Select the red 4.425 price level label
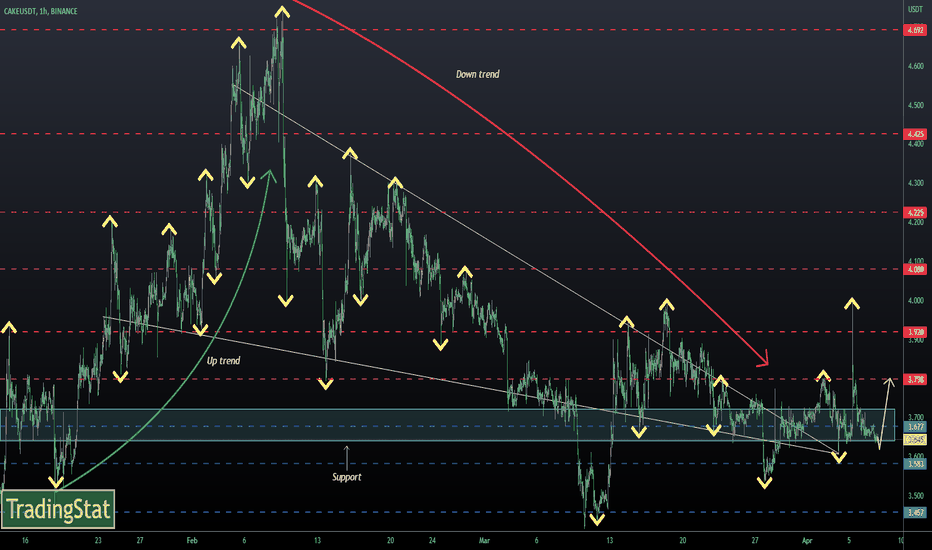The image size is (932, 550). 915,134
